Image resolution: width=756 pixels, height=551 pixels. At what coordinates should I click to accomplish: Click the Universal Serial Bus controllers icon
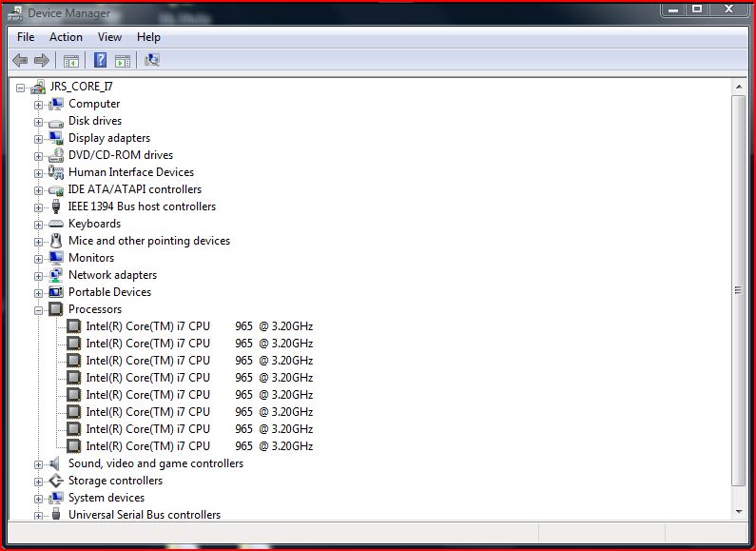pos(56,514)
